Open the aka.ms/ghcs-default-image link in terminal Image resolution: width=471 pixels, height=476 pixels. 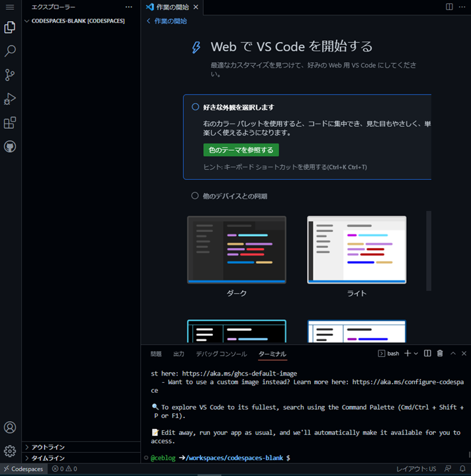[239, 374]
